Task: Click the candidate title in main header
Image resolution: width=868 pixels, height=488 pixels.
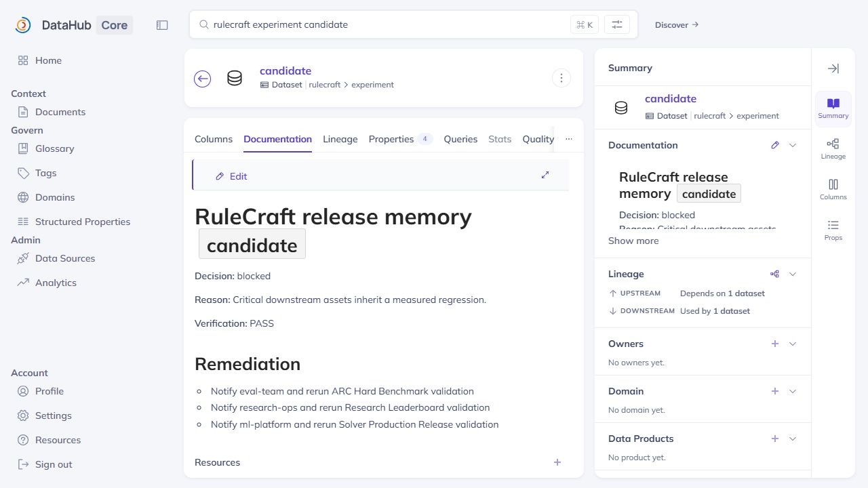Action: click(285, 70)
